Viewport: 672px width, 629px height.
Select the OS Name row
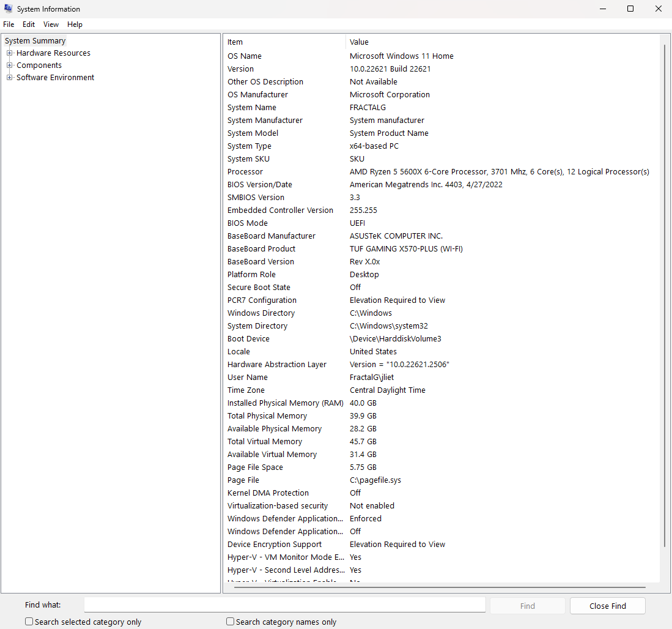click(441, 56)
